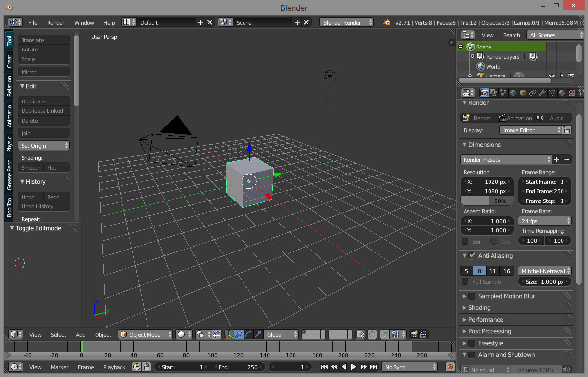Open the Scene properties tab icon
The image size is (588, 377).
pyautogui.click(x=503, y=93)
